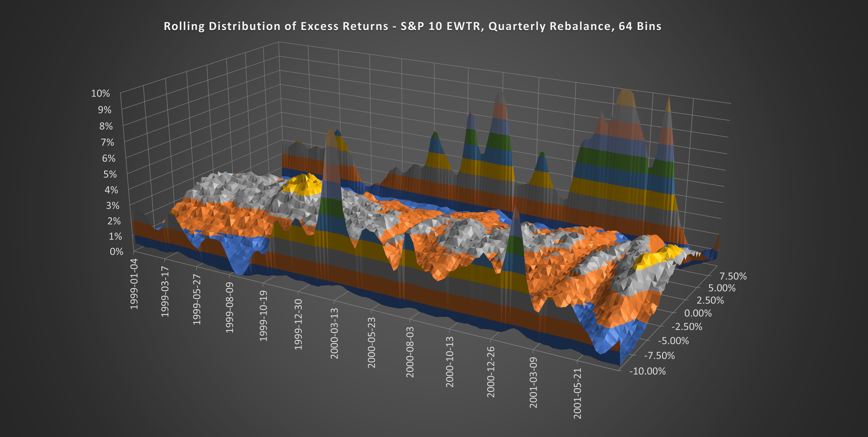The image size is (868, 437).
Task: Click the -5.00% depth axis label
Action: [x=673, y=341]
